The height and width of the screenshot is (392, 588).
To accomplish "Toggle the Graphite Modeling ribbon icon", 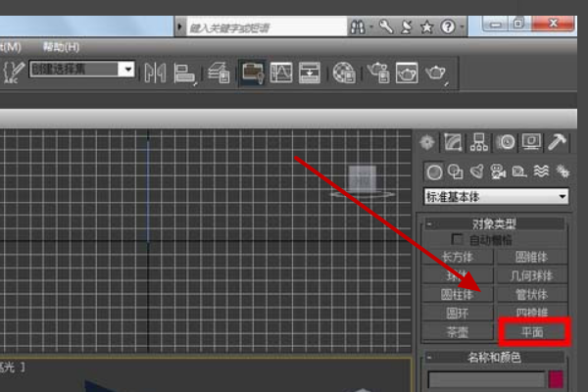I will (x=252, y=73).
